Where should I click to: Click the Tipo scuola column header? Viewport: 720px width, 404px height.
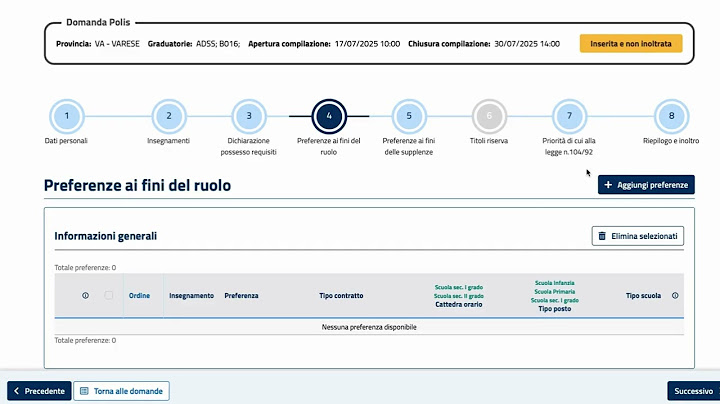click(x=643, y=296)
